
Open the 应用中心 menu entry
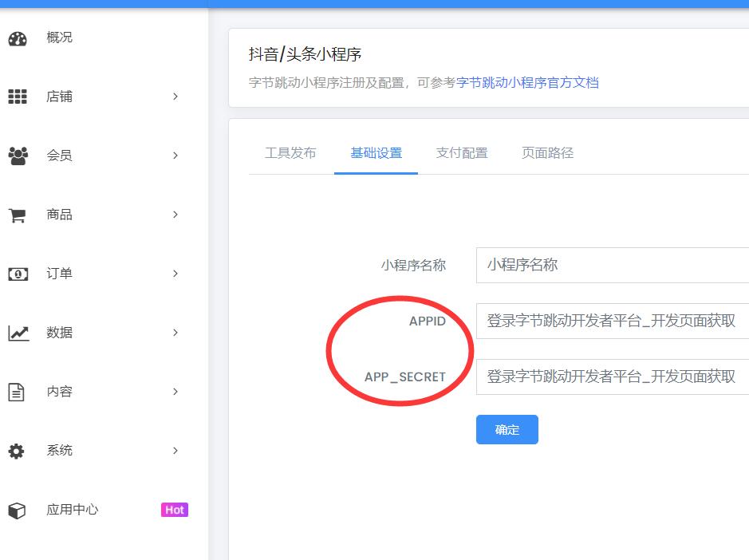(x=72, y=510)
